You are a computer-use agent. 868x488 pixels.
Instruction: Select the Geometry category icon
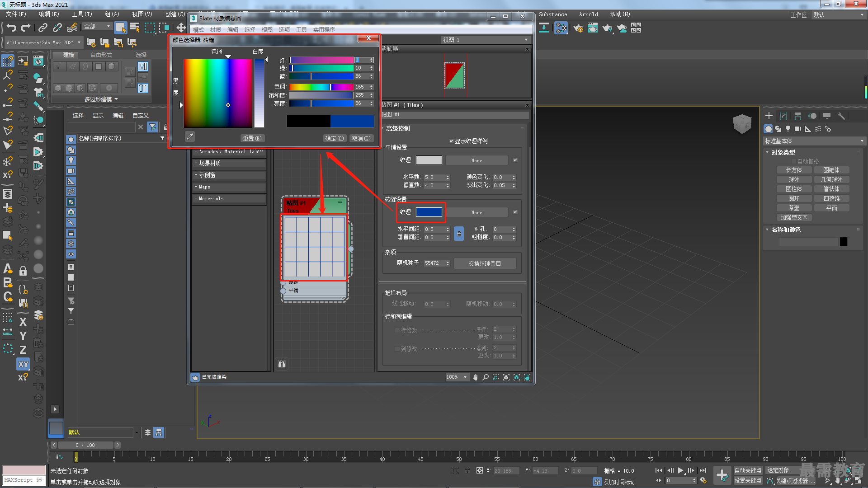768,129
